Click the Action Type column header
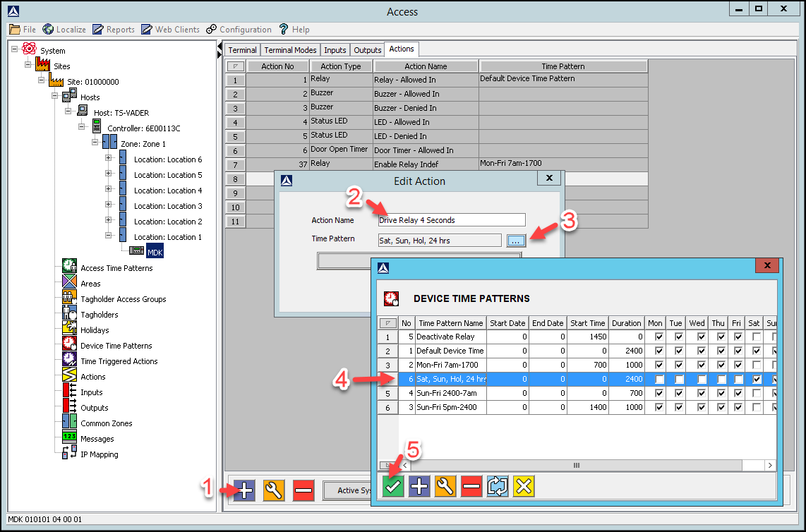806x532 pixels. [x=341, y=66]
